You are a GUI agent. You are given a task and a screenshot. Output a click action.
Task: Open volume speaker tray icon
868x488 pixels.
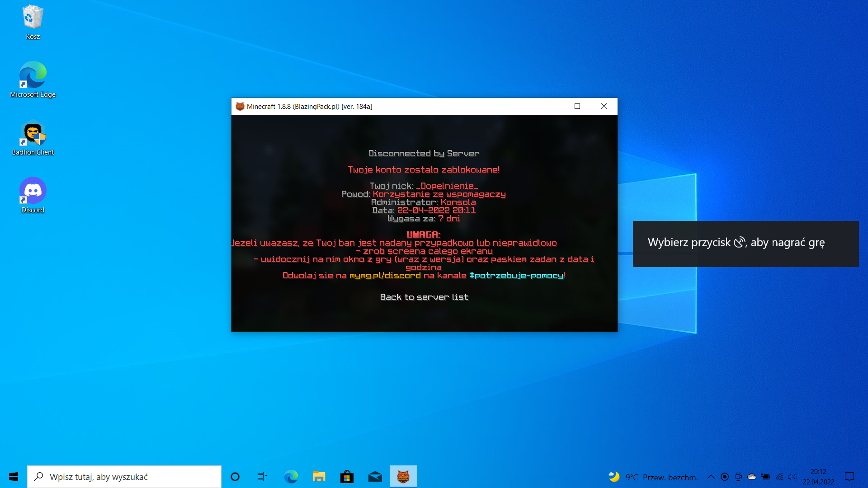792,477
